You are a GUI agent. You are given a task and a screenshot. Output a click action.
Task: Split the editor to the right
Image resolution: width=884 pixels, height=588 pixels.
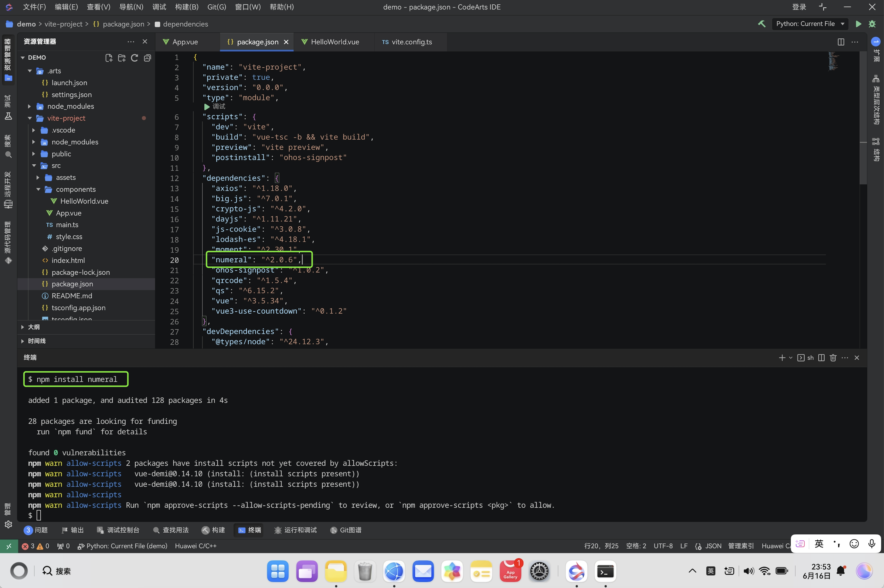[841, 42]
